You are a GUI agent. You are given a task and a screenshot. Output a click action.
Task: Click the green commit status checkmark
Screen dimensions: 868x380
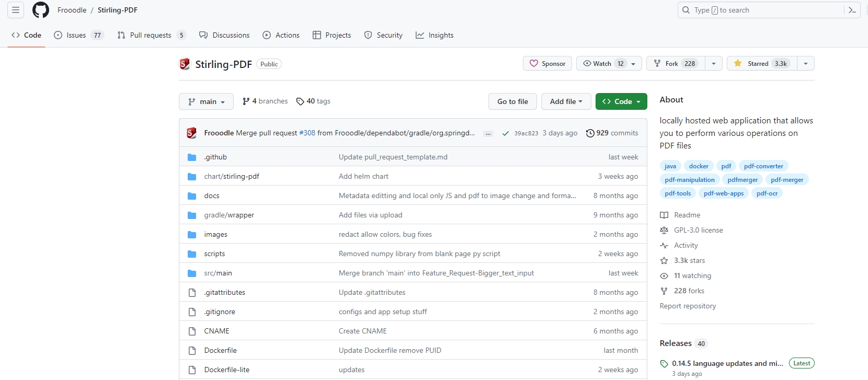coord(506,133)
